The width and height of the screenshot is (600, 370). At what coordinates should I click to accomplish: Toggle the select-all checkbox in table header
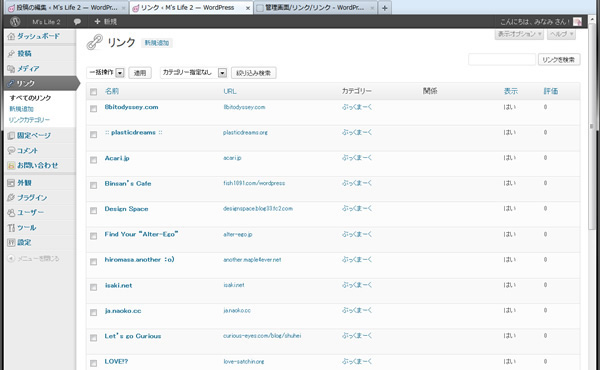coord(93,91)
